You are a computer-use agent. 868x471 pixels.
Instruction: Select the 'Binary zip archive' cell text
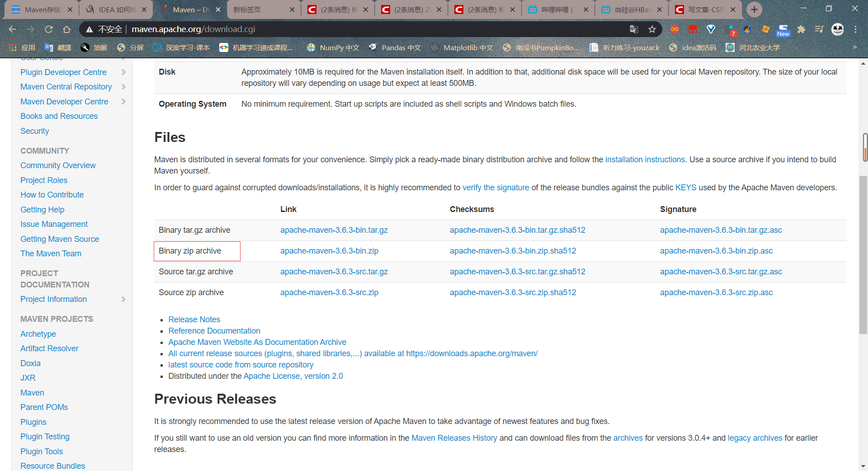tap(190, 251)
